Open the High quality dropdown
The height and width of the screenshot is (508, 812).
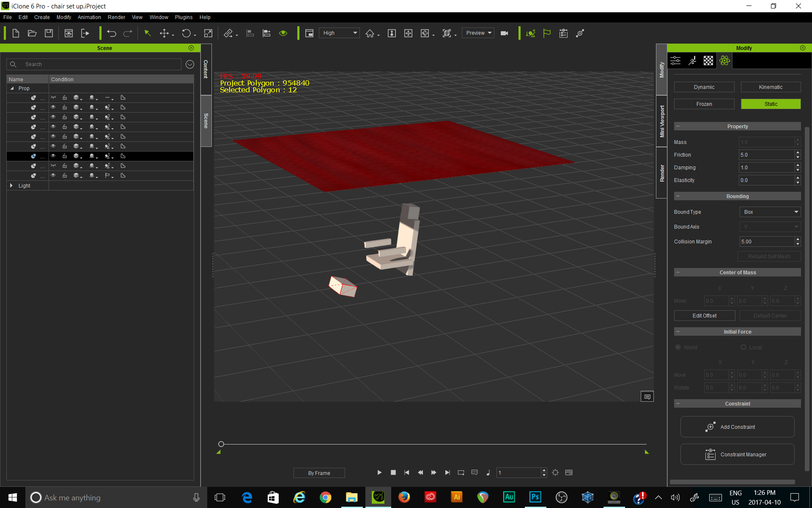[340, 33]
